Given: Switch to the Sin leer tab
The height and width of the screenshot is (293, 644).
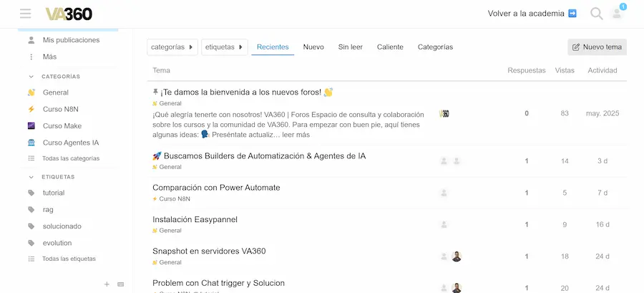Looking at the screenshot, I should tap(351, 47).
